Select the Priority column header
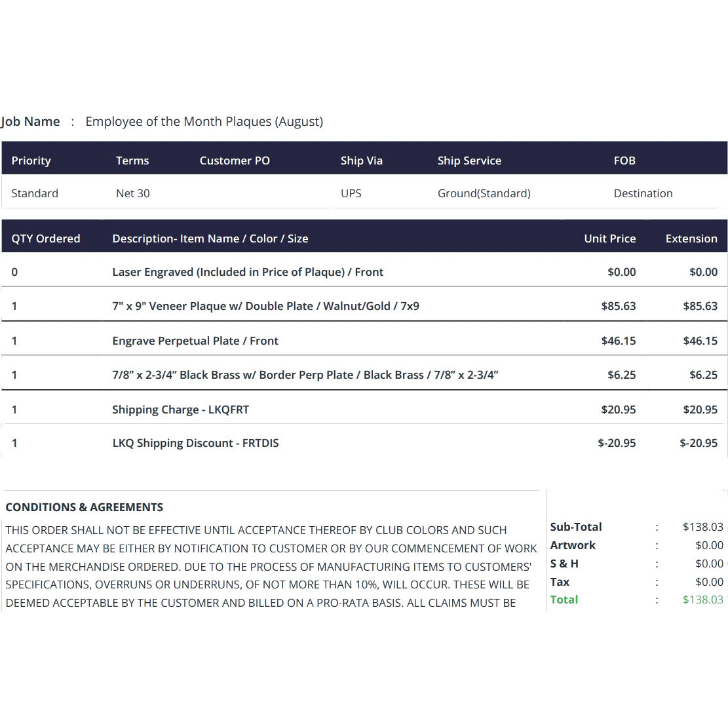728x728 pixels. coord(31,161)
